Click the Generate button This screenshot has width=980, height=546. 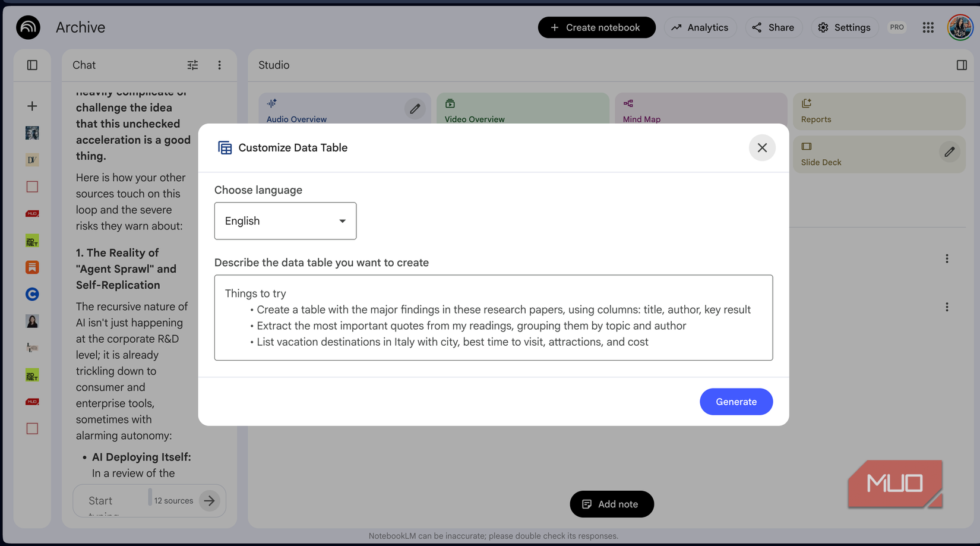point(736,402)
